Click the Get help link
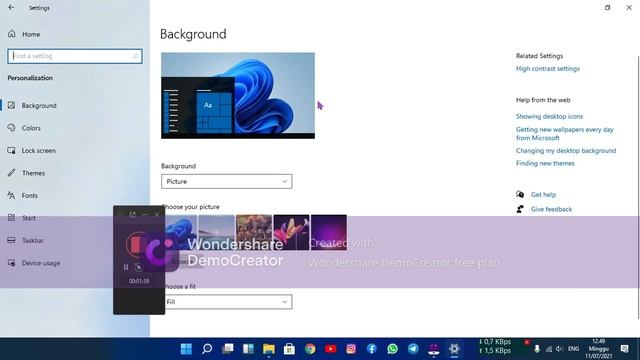640x360 pixels. 543,195
